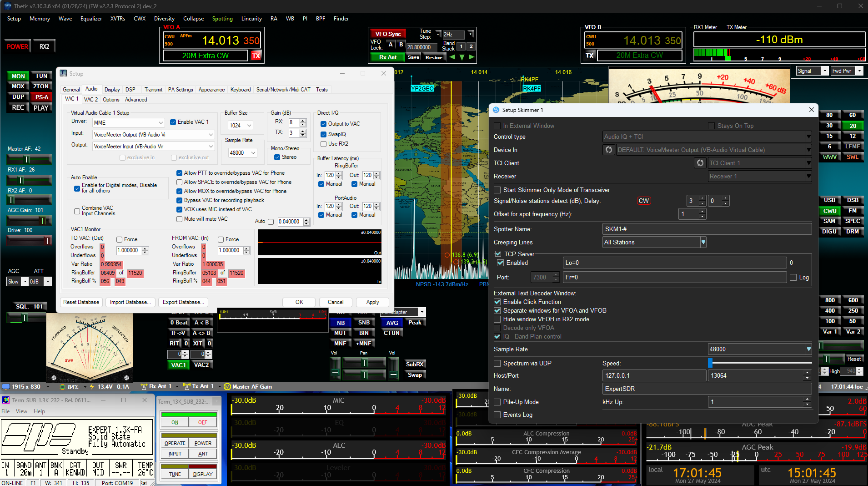
Task: Click Export Database button
Action: coord(183,302)
